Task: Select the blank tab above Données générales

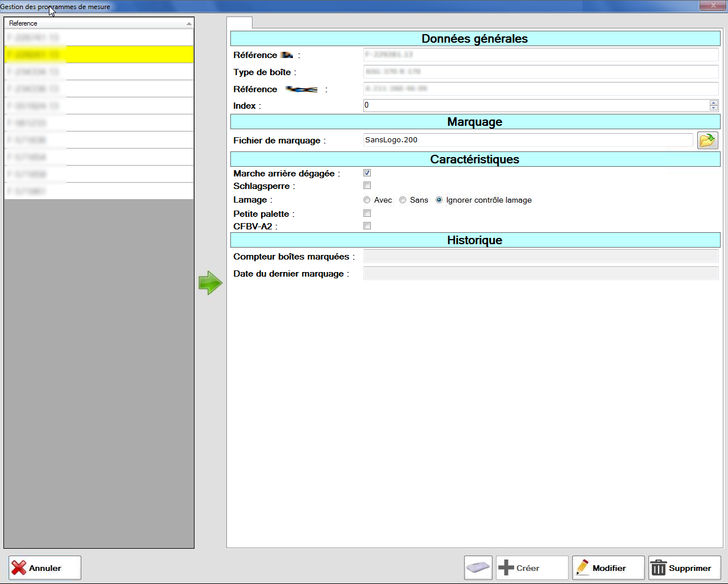Action: [239, 23]
